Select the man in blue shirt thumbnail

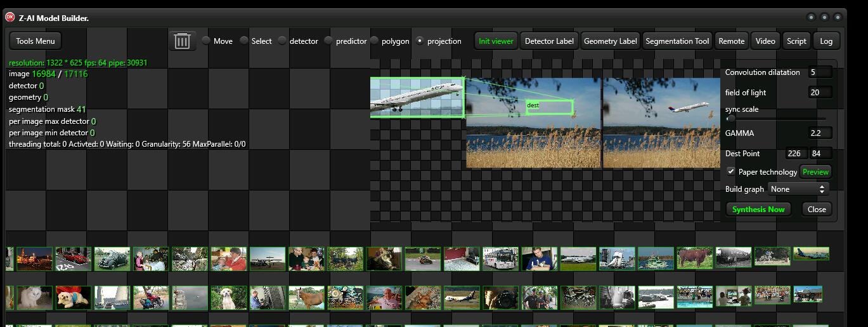(540, 258)
